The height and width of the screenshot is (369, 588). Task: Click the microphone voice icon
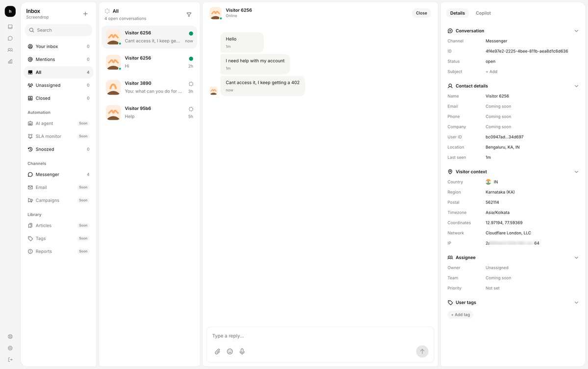pos(242,352)
